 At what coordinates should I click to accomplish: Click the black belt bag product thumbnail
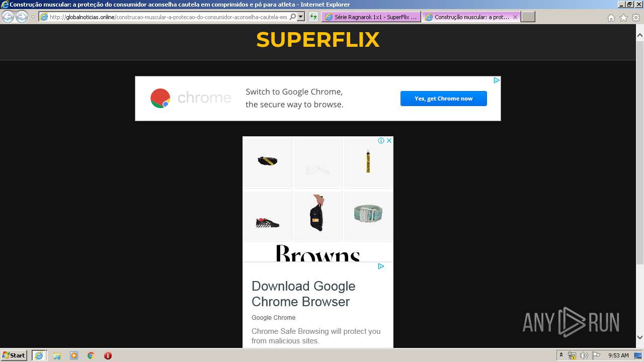coord(267,162)
